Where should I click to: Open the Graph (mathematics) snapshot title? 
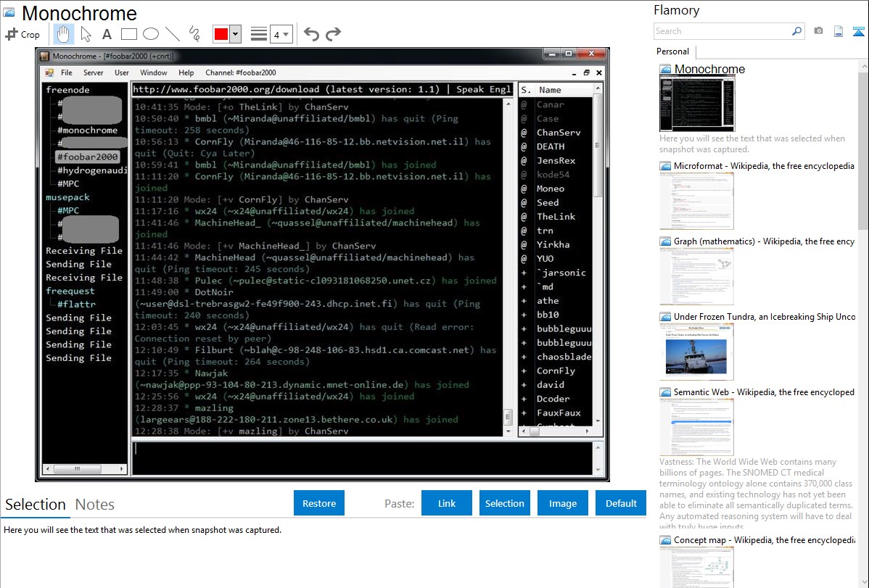click(765, 241)
